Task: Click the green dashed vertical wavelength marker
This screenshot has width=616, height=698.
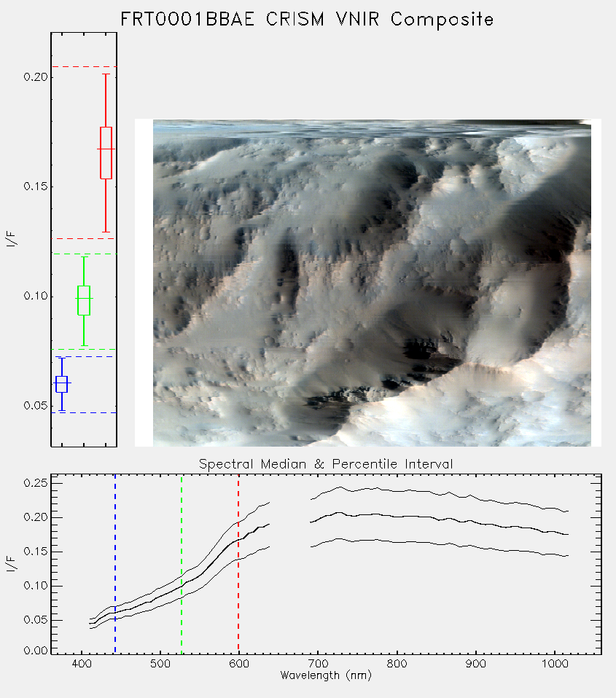Action: [x=182, y=563]
